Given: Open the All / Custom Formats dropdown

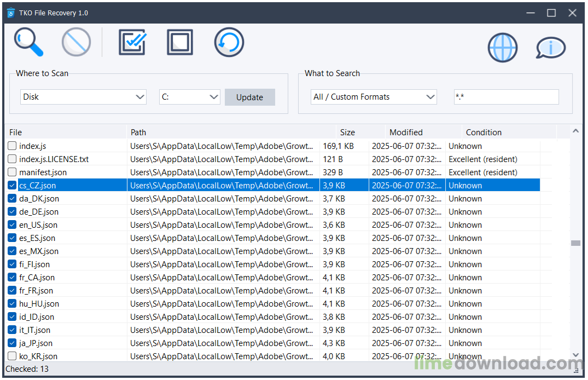Looking at the screenshot, I should (374, 97).
